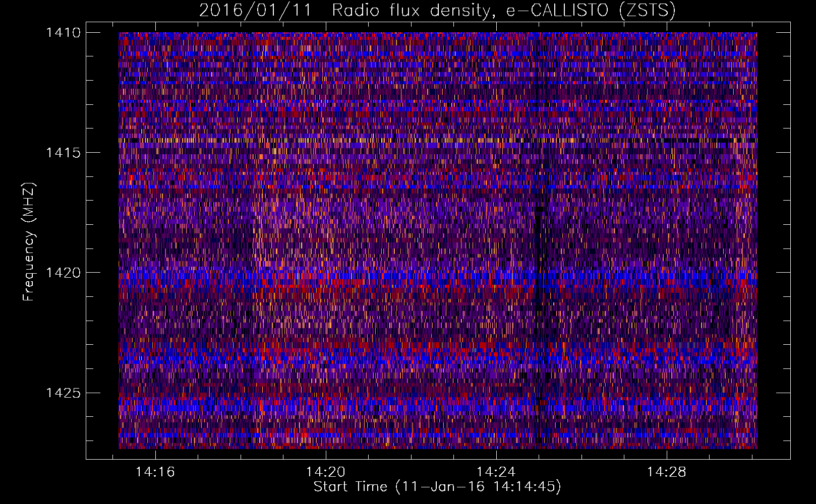816x504 pixels.
Task: Click the 1410 frequency axis label
Action: (63, 33)
